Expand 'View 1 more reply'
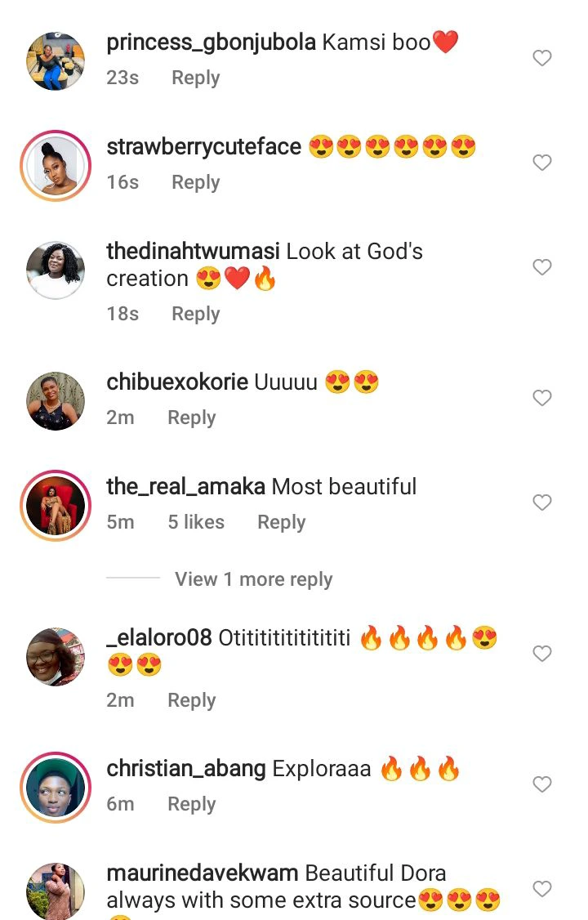This screenshot has width=588, height=920. point(253,579)
